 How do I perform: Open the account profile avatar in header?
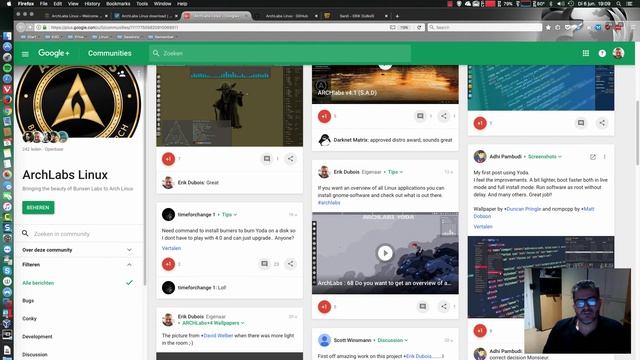[x=618, y=53]
